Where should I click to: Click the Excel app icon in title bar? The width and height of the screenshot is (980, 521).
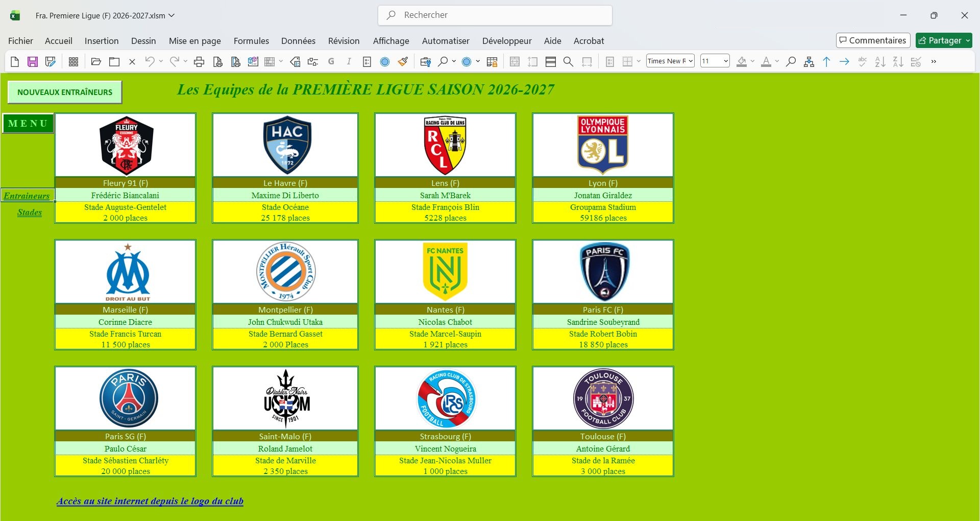[x=15, y=16]
